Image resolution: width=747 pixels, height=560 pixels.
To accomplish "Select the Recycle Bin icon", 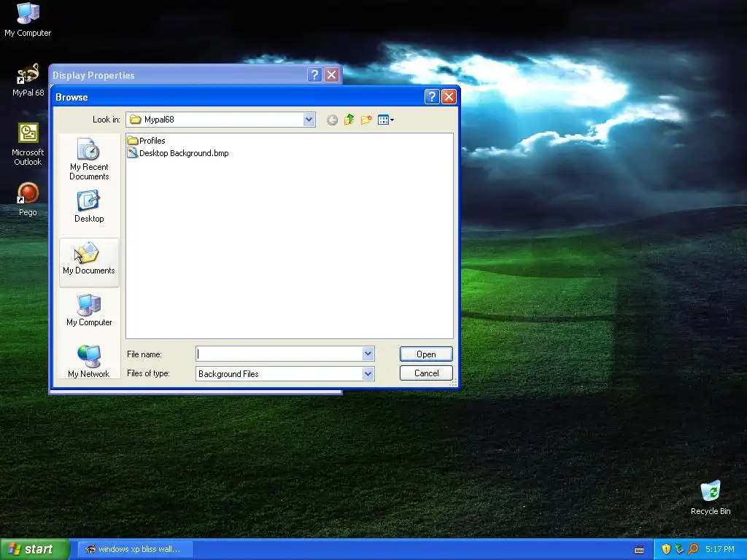I will (711, 498).
